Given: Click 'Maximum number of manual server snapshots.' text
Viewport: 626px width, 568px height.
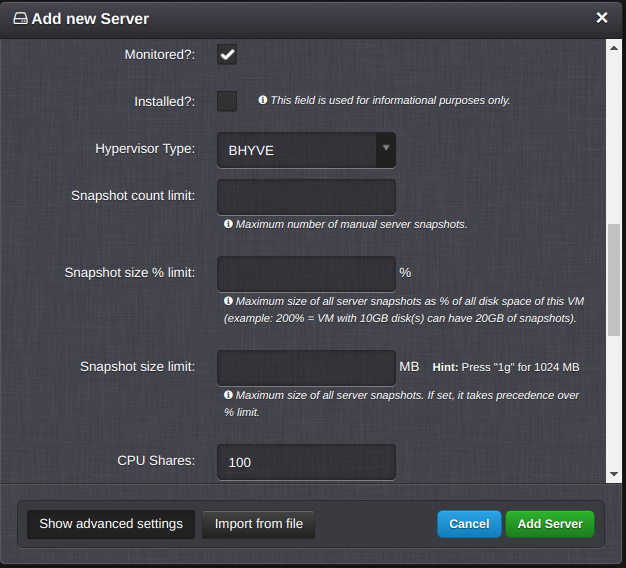Looking at the screenshot, I should coord(351,224).
